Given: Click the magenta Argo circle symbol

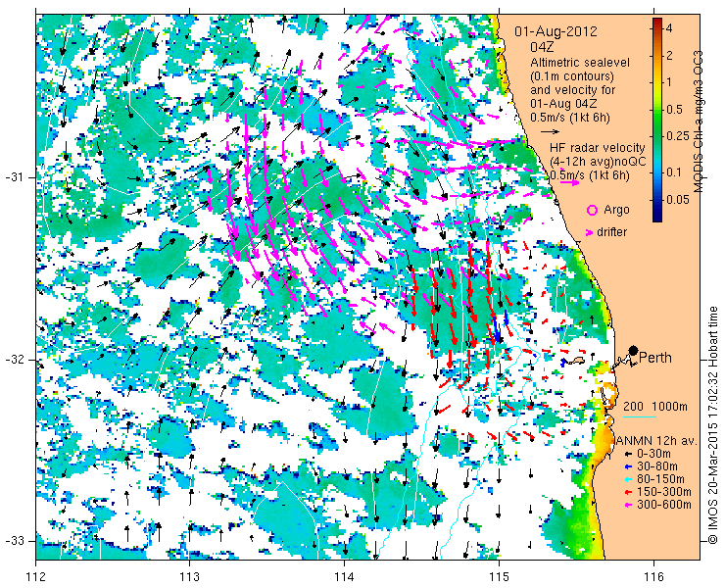Looking at the screenshot, I should tap(592, 211).
